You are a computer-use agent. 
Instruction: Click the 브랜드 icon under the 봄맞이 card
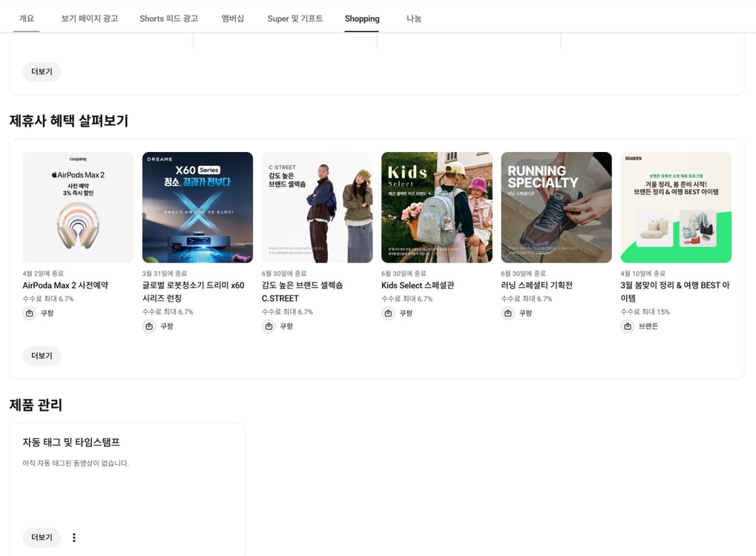point(627,326)
